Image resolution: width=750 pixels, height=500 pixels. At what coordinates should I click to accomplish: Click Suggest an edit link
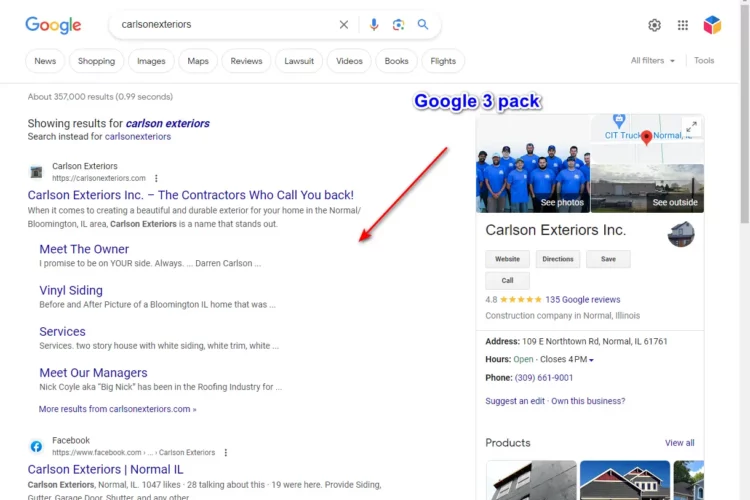[515, 401]
